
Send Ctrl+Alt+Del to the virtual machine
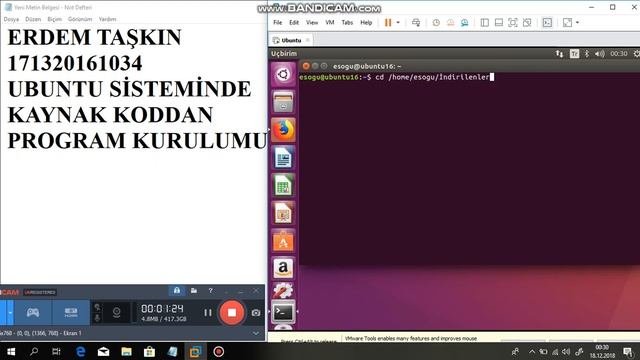[x=416, y=22]
